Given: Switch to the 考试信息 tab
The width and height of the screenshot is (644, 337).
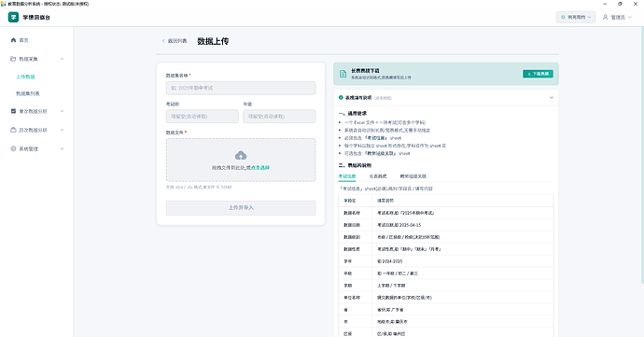Looking at the screenshot, I should (347, 176).
